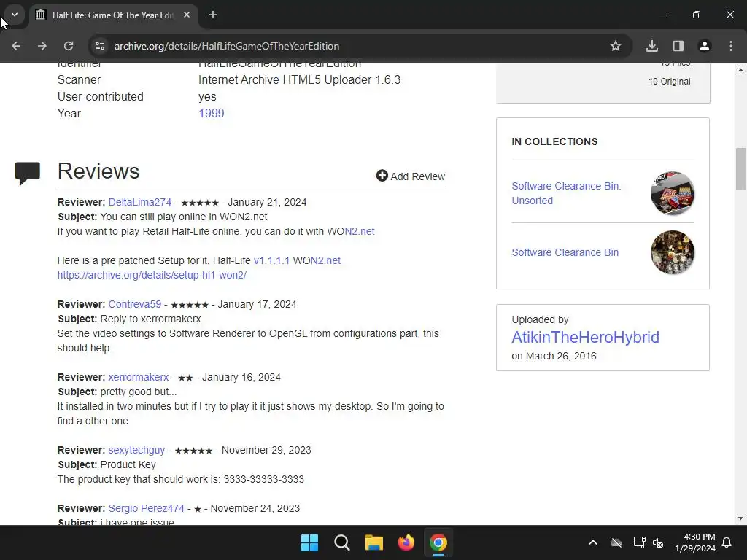This screenshot has width=747, height=560.
Task: Launch Firefox from the taskbar
Action: click(406, 542)
